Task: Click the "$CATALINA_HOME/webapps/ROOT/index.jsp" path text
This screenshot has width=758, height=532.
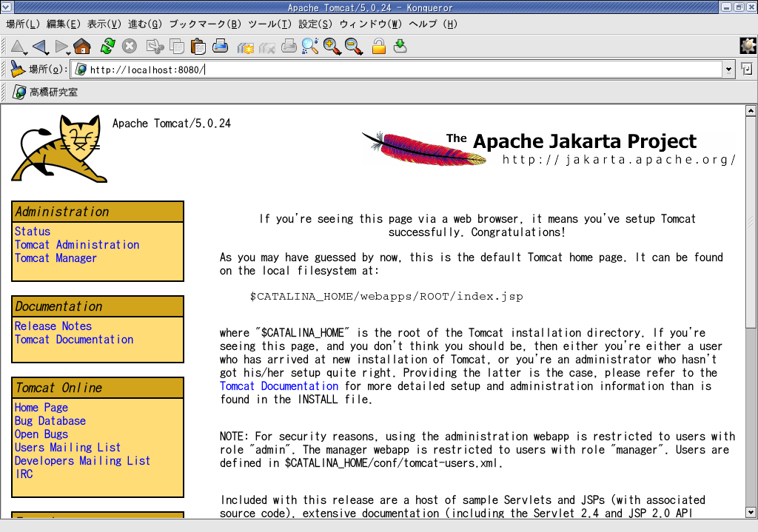Action: (386, 296)
